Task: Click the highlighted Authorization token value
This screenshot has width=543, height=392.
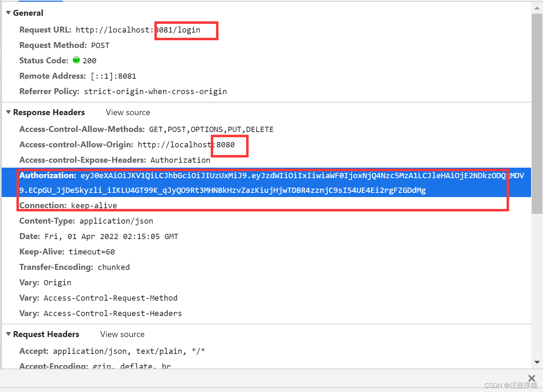Action: 272,183
